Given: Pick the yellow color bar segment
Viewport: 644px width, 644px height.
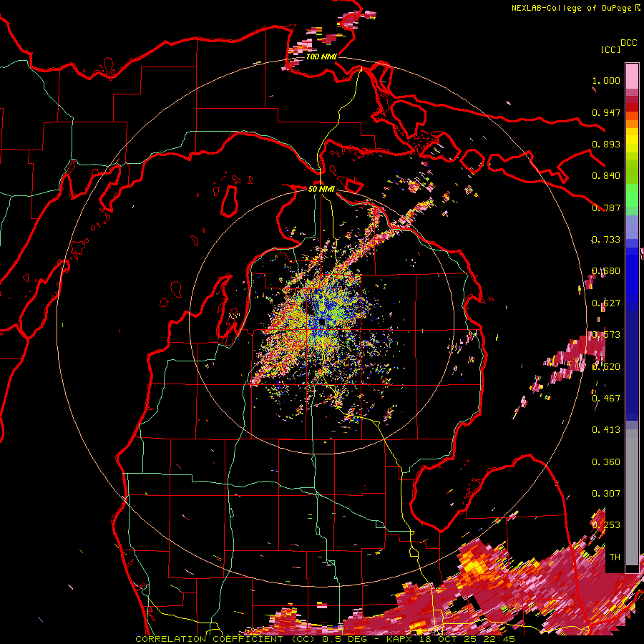Looking at the screenshot, I should pos(632,141).
